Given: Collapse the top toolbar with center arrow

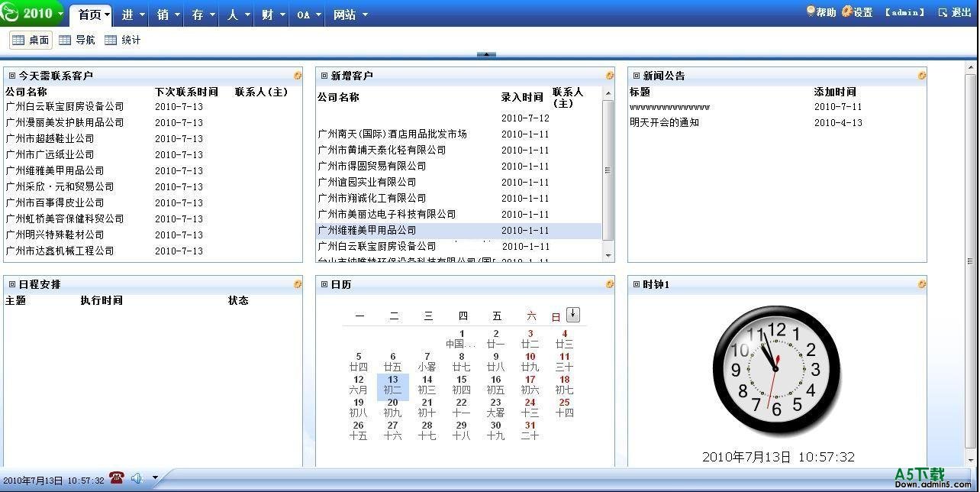Looking at the screenshot, I should pos(486,54).
